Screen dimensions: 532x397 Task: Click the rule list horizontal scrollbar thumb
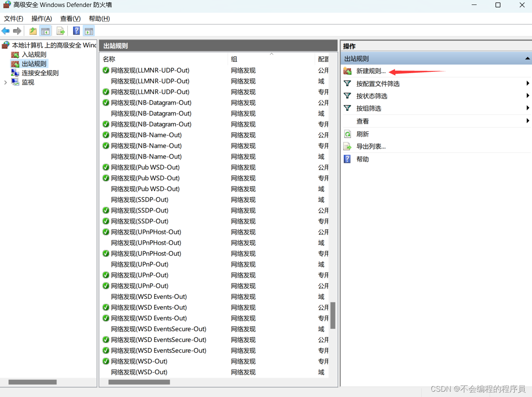point(139,382)
